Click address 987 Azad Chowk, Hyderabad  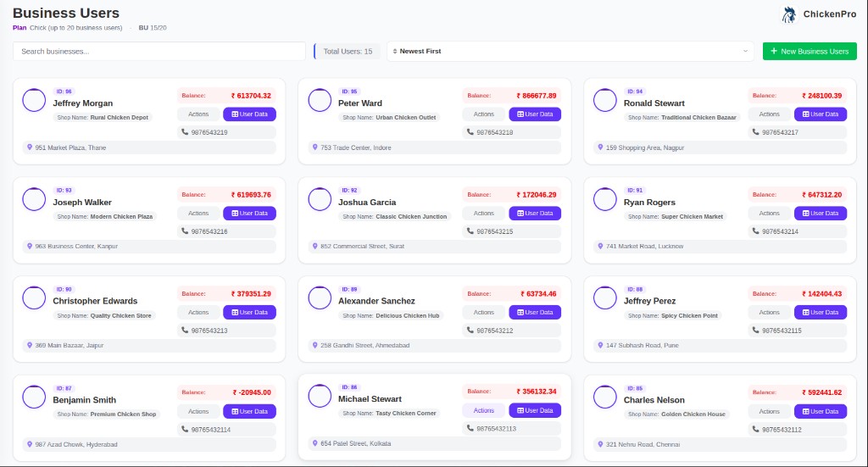pyautogui.click(x=76, y=444)
